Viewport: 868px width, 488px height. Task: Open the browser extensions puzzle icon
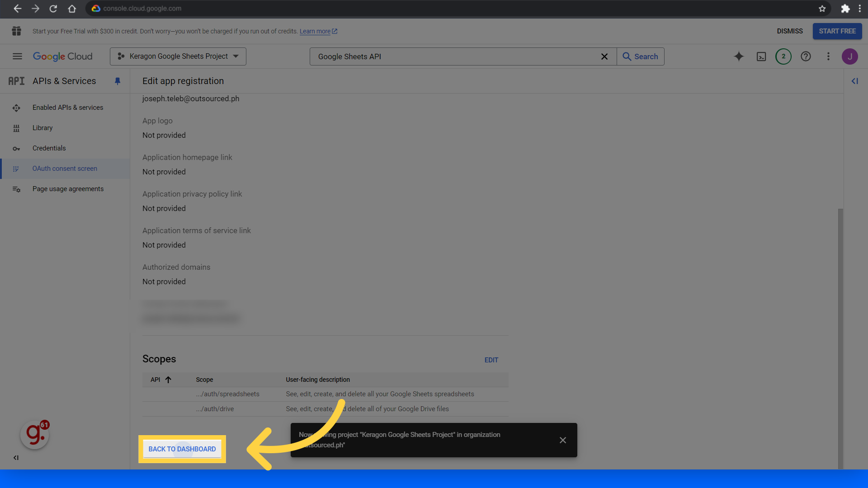[x=845, y=9]
